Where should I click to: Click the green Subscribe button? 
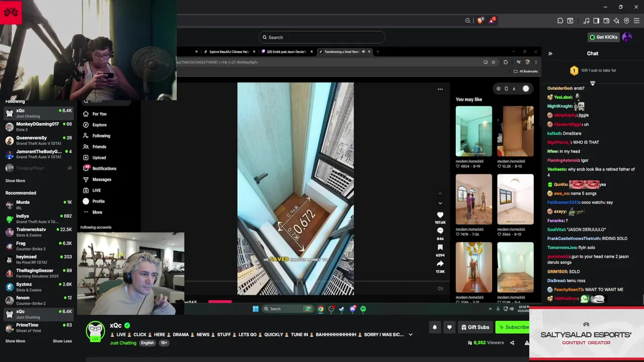(512, 327)
